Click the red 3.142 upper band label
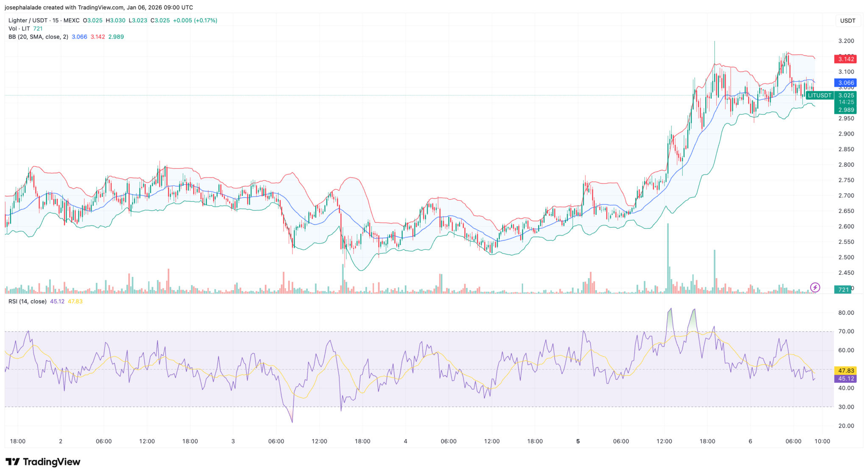Image resolution: width=868 pixels, height=476 pixels. coord(846,59)
